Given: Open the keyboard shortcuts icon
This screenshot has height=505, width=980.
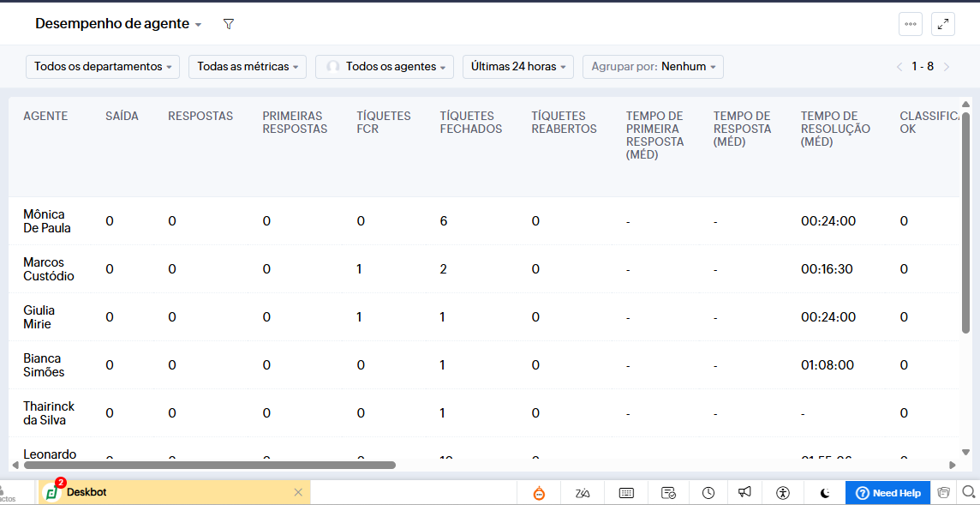Looking at the screenshot, I should pos(626,493).
